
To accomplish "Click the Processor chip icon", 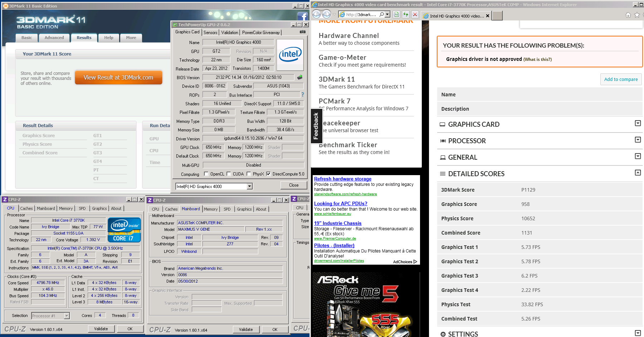I will point(443,141).
